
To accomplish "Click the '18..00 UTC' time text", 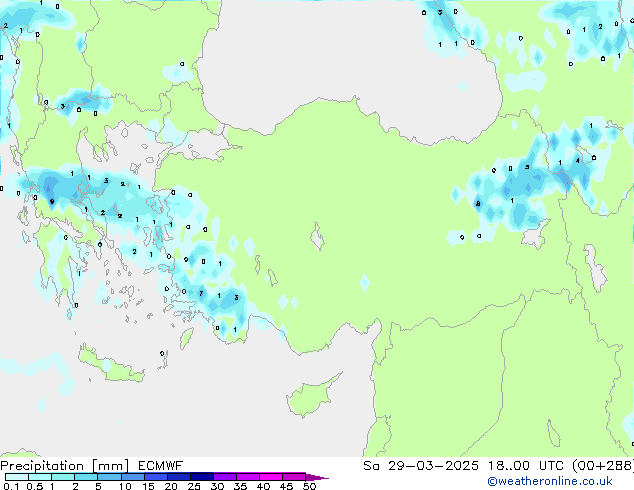I will coord(526,466).
